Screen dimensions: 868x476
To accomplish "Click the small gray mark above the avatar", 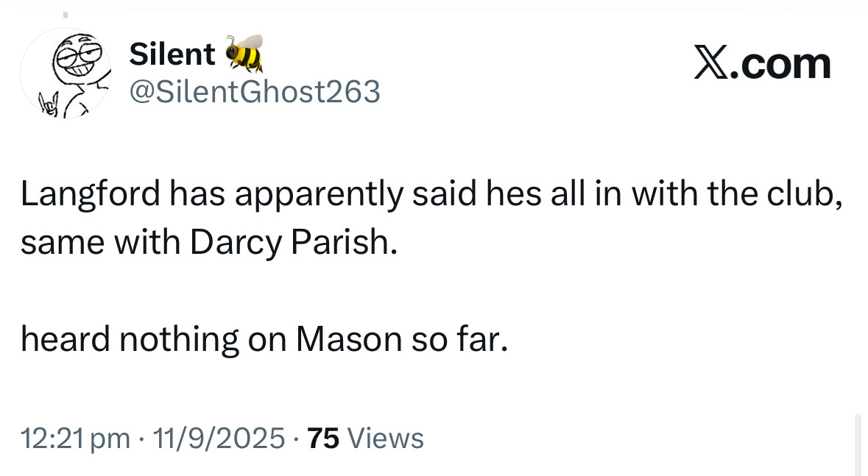I will (65, 14).
